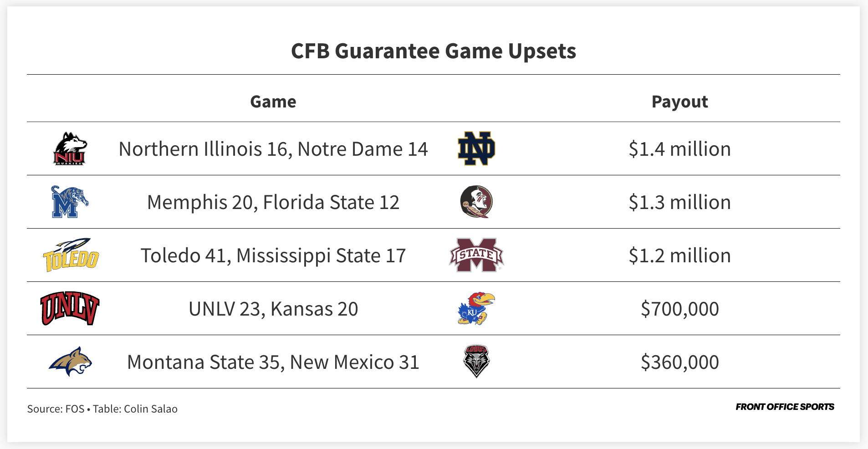Click the Payout column header
Screen dimensions: 868x449
679,102
